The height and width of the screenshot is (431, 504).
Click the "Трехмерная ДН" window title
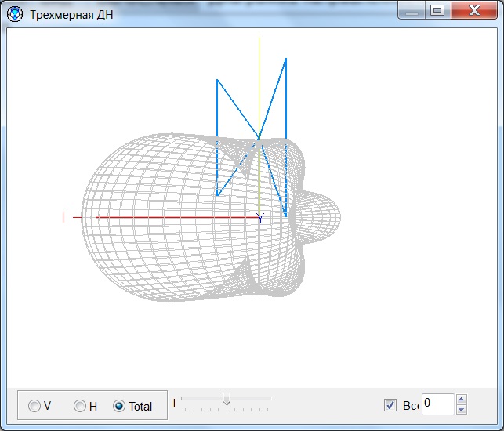click(x=71, y=15)
